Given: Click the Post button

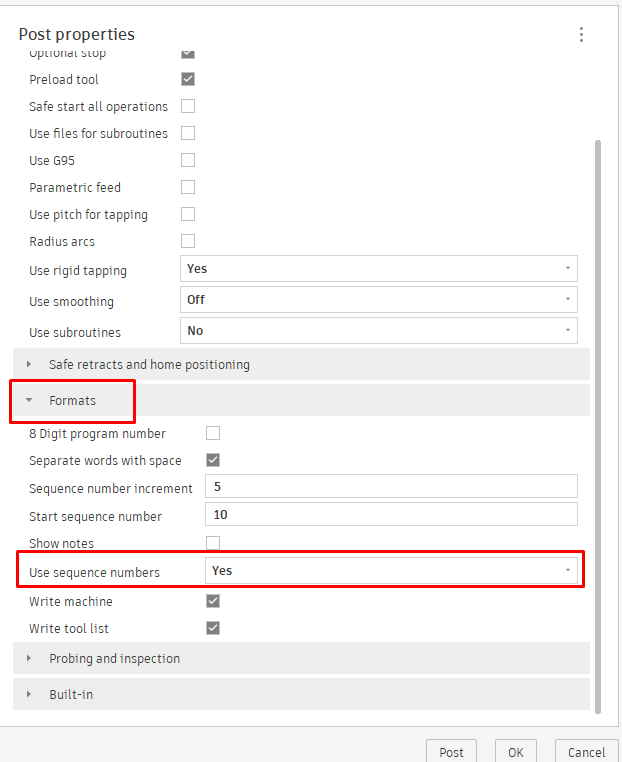Looking at the screenshot, I should (x=451, y=752).
